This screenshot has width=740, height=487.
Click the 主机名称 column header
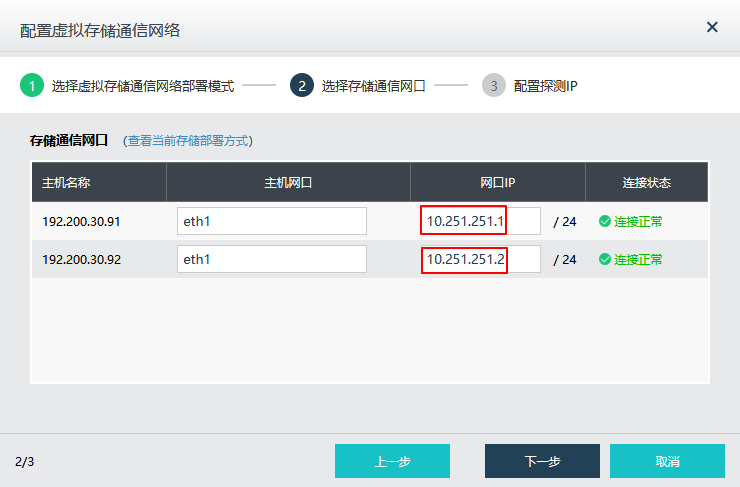67,183
